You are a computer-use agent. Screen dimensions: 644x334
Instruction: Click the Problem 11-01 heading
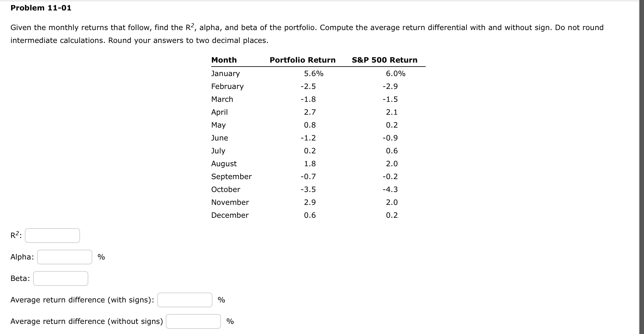pyautogui.click(x=40, y=8)
